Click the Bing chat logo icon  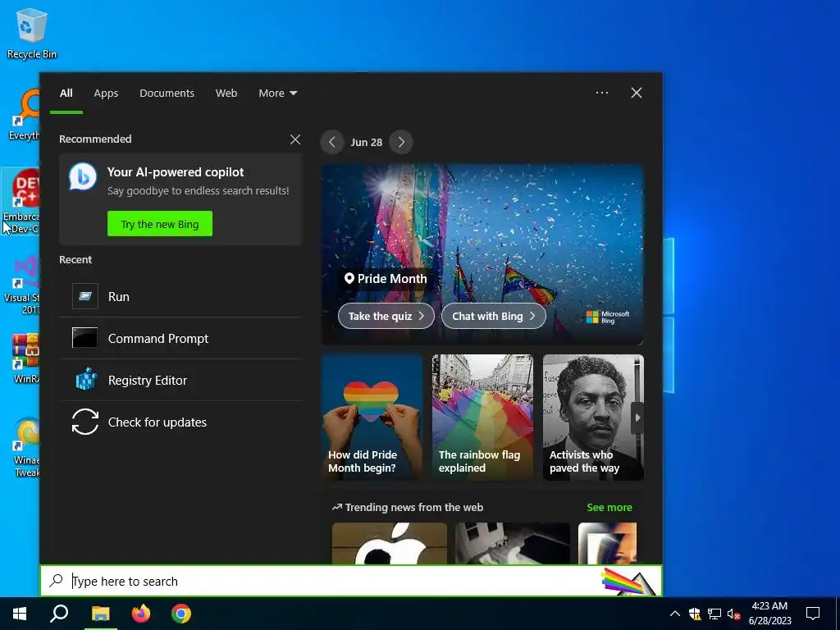[x=83, y=177]
